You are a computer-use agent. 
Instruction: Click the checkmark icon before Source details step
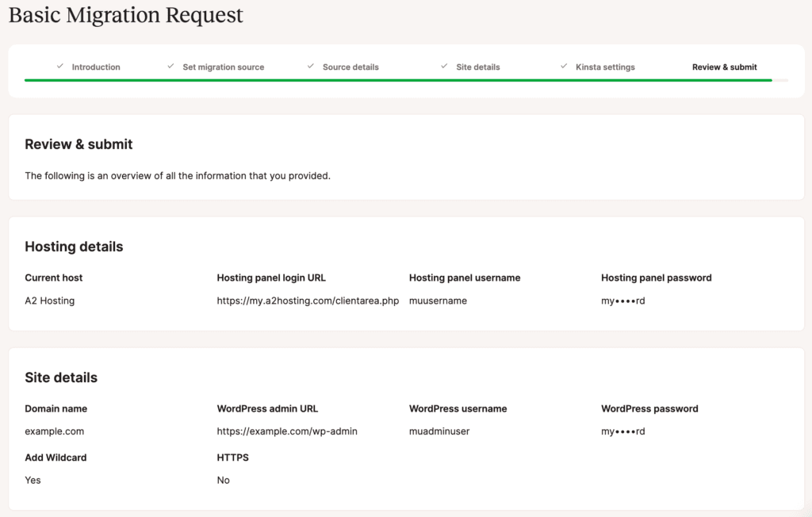311,67
